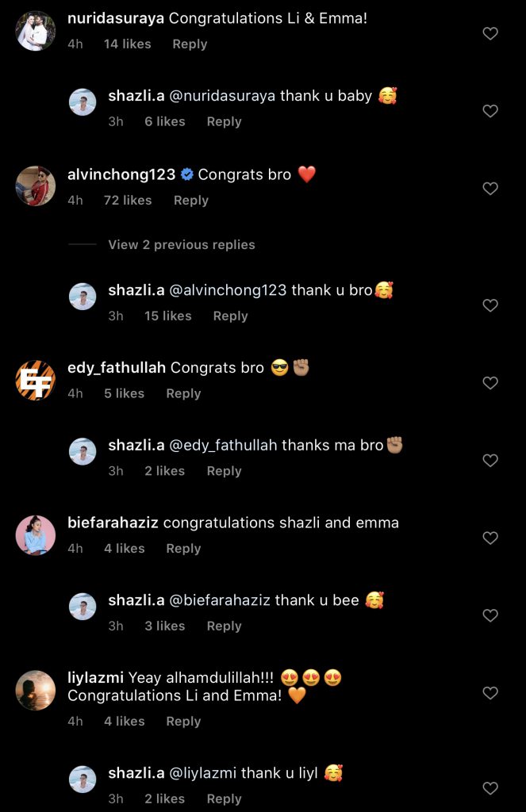Heart shazli.a's 'thanks ma bro' reply
Image resolution: width=526 pixels, height=812 pixels.
tap(490, 461)
